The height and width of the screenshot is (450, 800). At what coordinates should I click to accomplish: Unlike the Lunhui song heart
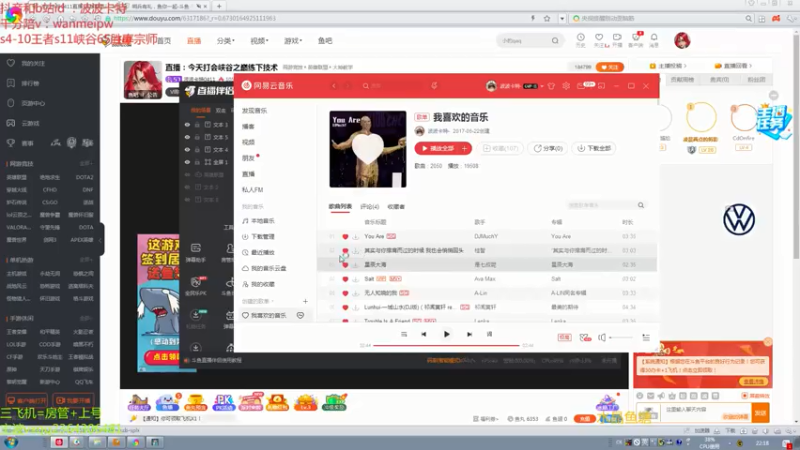tap(345, 307)
